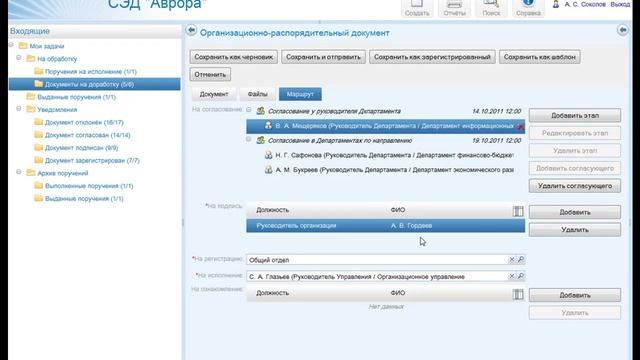This screenshot has width=640, height=360.
Task: Click ФИО column header in На ознакомление
Action: coord(398,293)
